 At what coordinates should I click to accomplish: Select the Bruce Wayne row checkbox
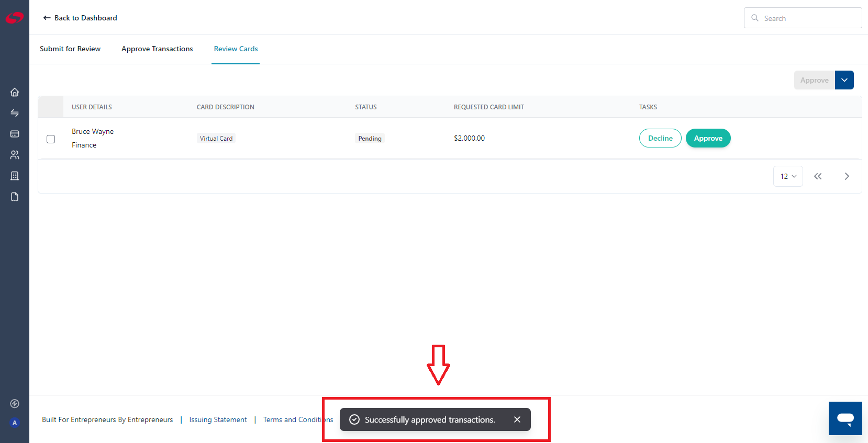(x=51, y=139)
